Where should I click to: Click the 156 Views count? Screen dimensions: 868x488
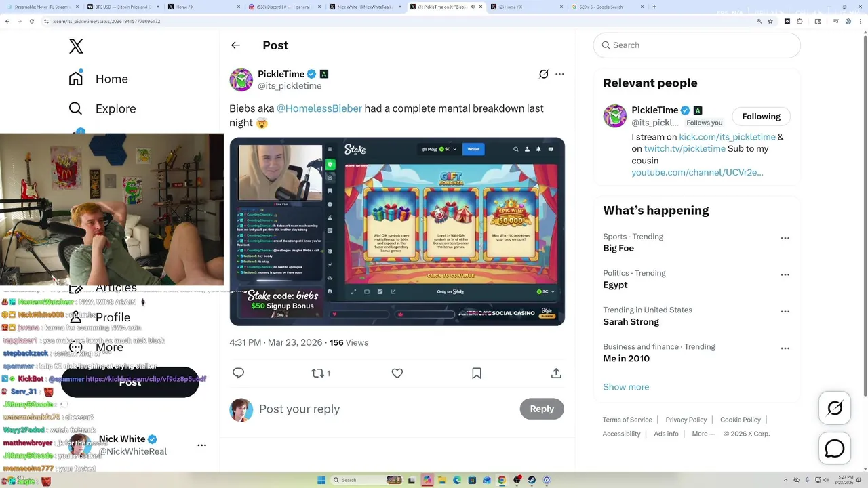349,342
